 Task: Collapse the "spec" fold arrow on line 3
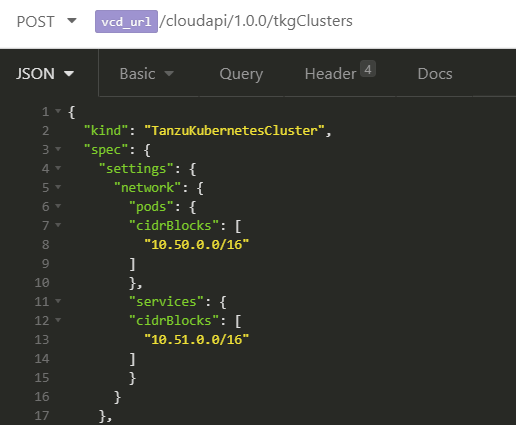[58, 149]
